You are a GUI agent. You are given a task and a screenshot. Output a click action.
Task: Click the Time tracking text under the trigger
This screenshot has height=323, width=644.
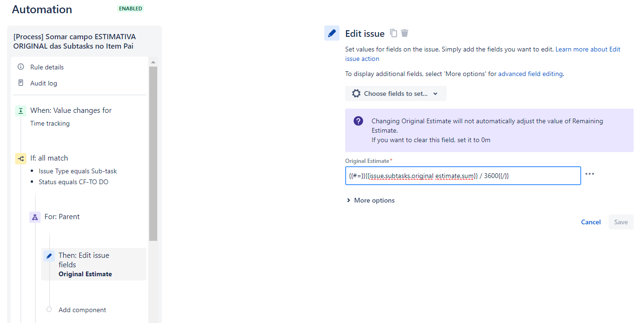coord(50,123)
